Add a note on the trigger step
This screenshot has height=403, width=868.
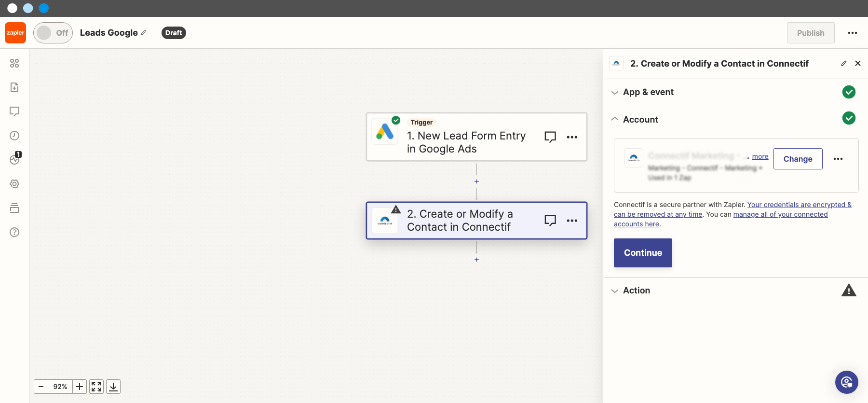(x=550, y=137)
